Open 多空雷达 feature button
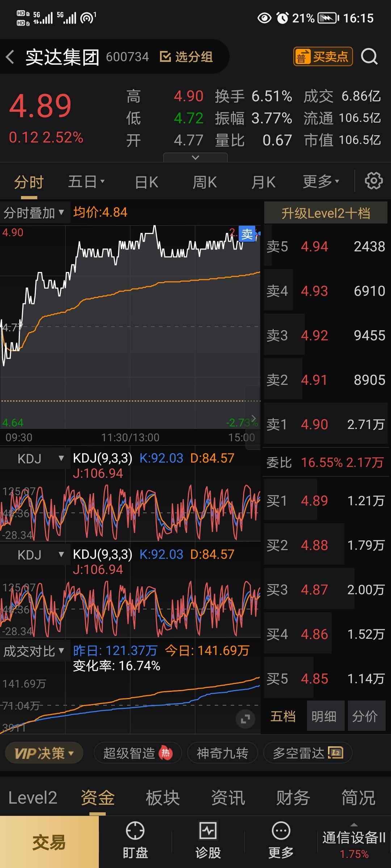The image size is (391, 868). 308,753
